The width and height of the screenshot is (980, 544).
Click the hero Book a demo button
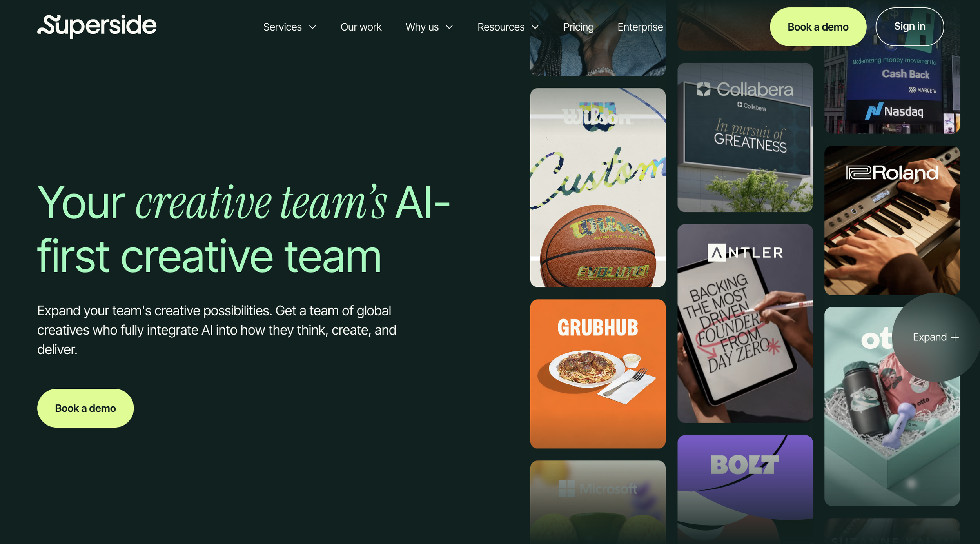(x=85, y=408)
